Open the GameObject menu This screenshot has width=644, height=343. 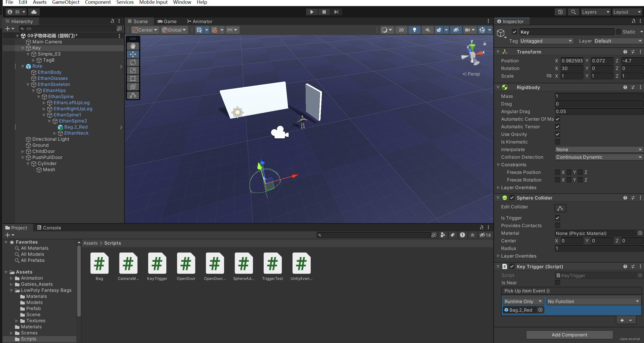[x=66, y=2]
